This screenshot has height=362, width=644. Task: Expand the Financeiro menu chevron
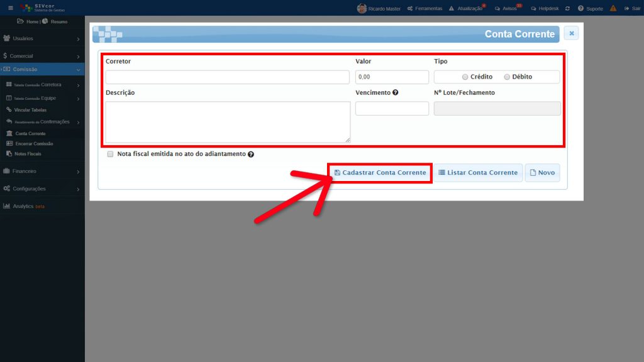coord(78,172)
